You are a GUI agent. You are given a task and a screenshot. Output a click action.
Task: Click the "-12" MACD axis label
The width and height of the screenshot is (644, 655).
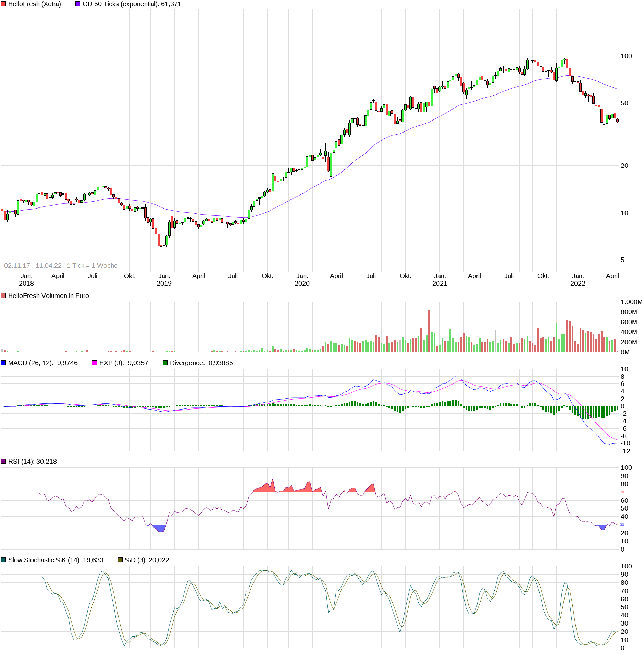(626, 451)
